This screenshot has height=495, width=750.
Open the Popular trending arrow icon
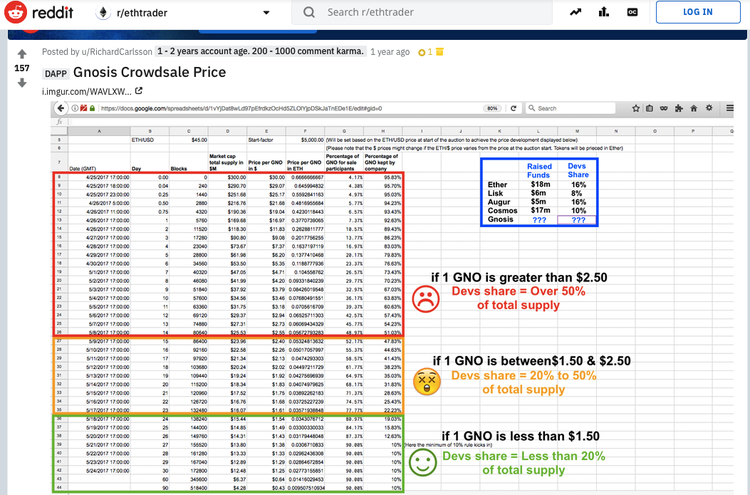(x=577, y=13)
